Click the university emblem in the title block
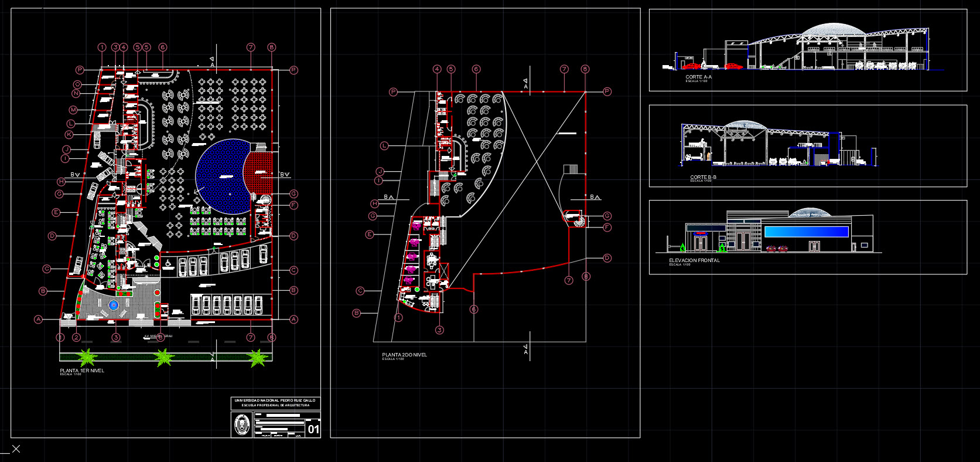 tap(242, 424)
